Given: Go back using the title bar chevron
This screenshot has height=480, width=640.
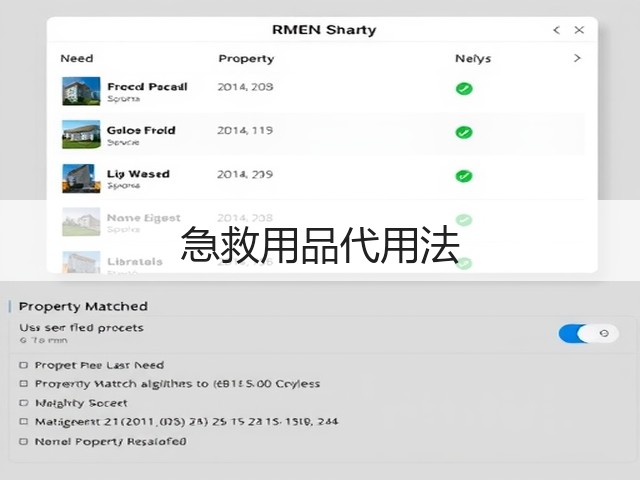Looking at the screenshot, I should click(x=557, y=30).
